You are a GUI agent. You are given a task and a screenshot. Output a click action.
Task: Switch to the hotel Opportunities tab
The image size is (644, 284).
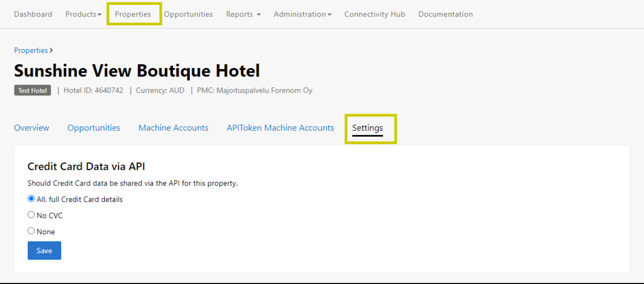(94, 128)
